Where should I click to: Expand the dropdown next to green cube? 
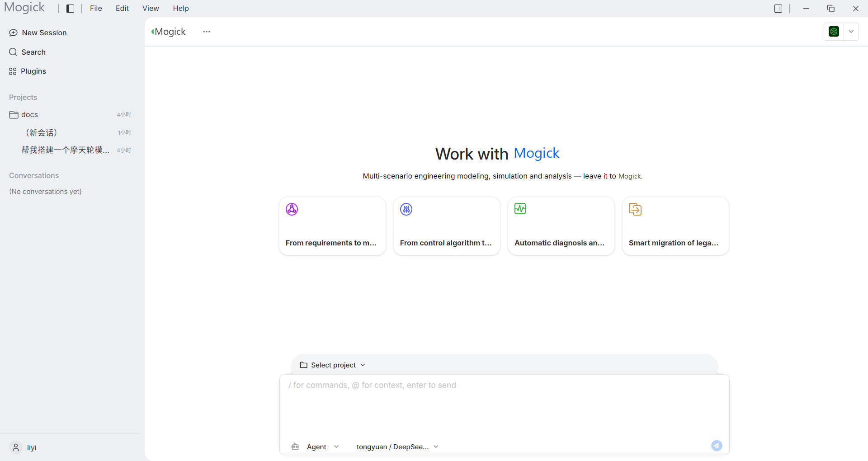click(x=851, y=32)
